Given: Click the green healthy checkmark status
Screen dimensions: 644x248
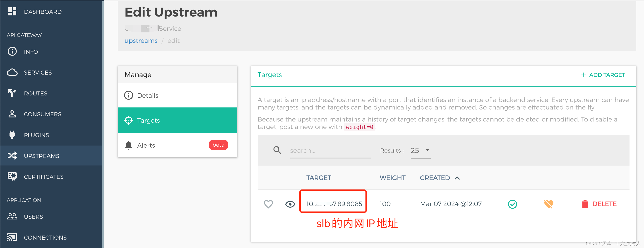Looking at the screenshot, I should [512, 204].
